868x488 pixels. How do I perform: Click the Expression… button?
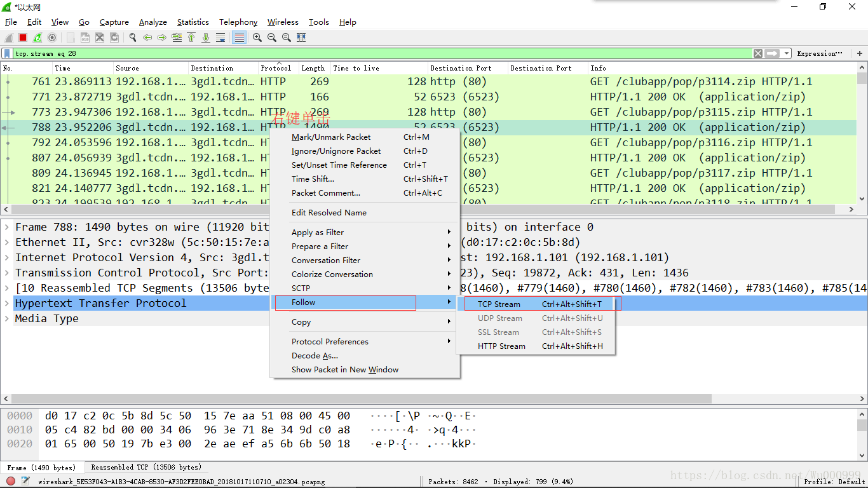click(820, 53)
